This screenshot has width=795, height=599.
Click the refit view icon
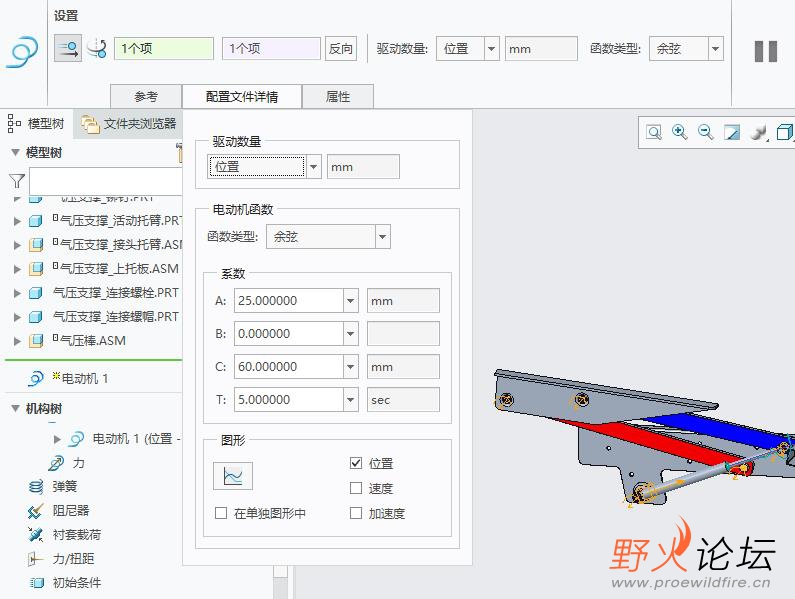654,132
